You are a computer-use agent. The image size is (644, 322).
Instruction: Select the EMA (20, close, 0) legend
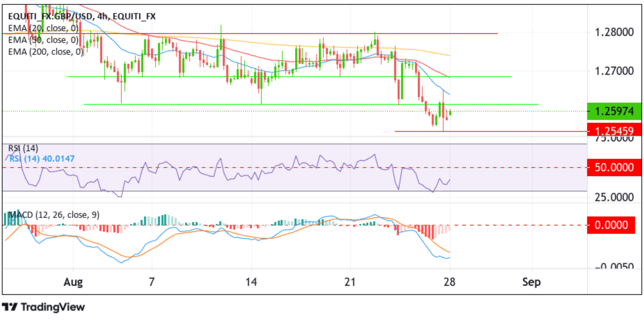43,28
